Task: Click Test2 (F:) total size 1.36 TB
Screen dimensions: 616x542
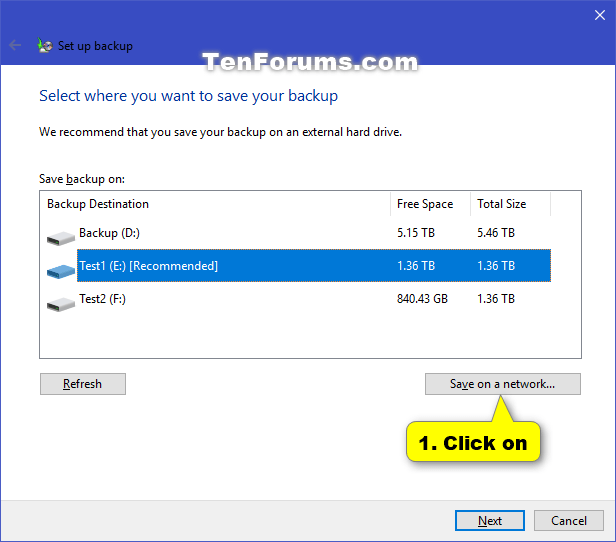Action: tap(496, 299)
